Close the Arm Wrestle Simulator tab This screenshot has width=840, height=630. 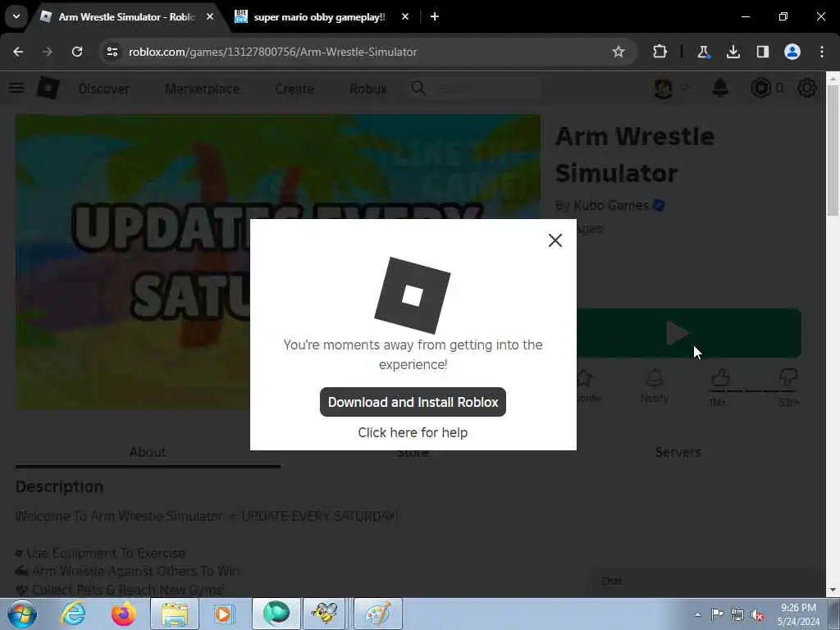210,16
